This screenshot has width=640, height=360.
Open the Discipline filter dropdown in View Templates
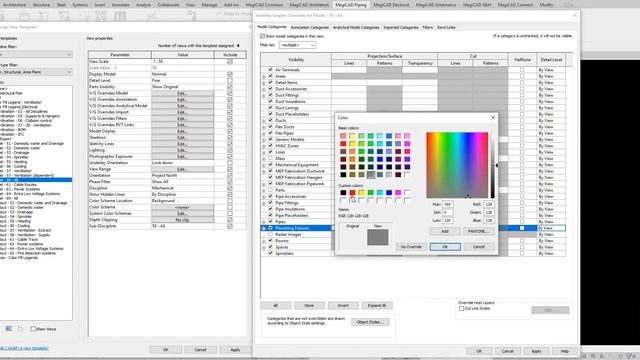pos(36,54)
